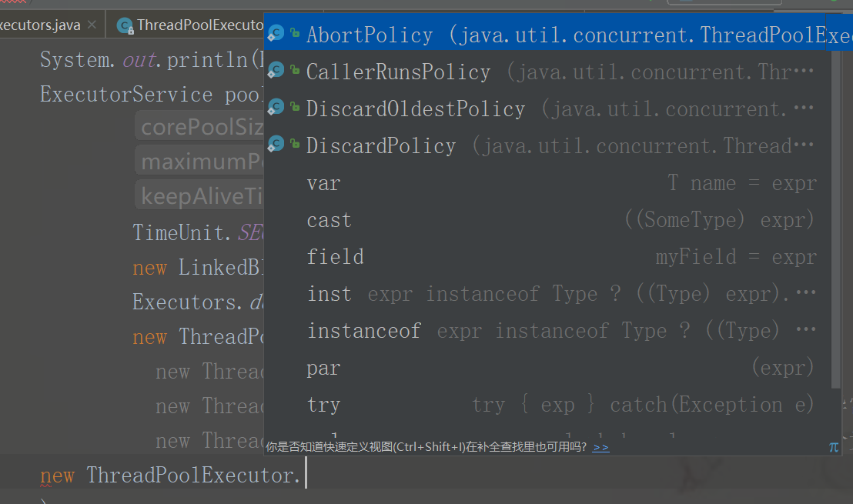
Task: Close the Executors.java tab
Action: click(x=92, y=25)
